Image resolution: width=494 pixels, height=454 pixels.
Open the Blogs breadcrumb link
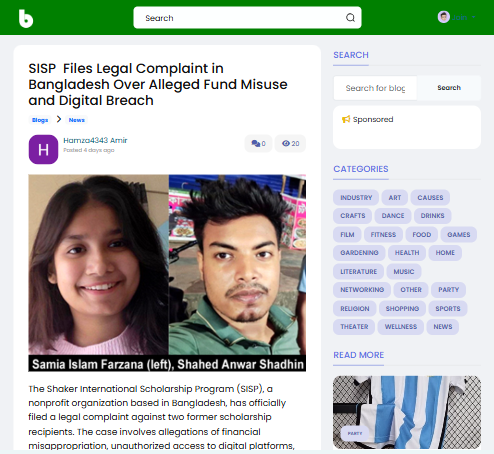tap(40, 120)
